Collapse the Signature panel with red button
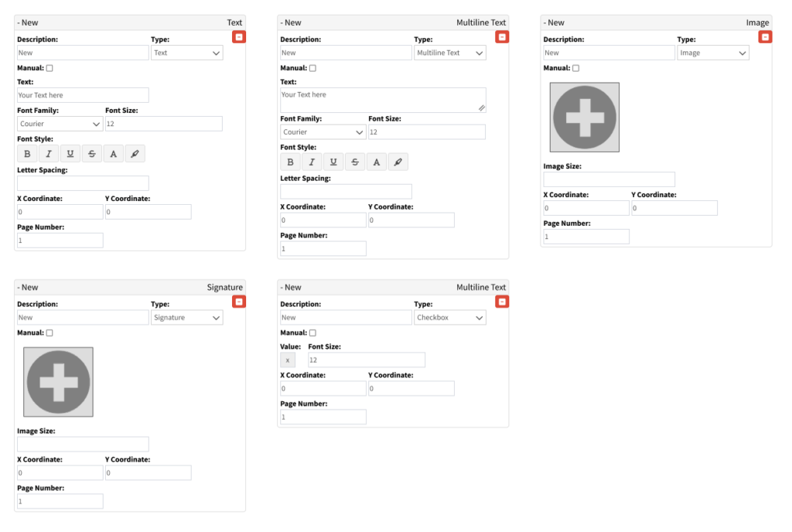792x532 pixels. tap(239, 302)
